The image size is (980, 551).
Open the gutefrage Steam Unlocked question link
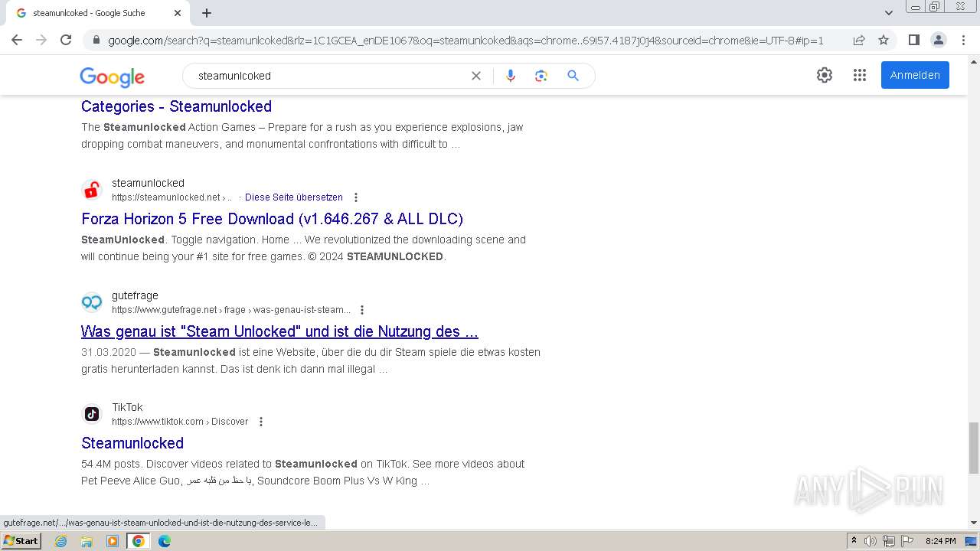tap(279, 331)
